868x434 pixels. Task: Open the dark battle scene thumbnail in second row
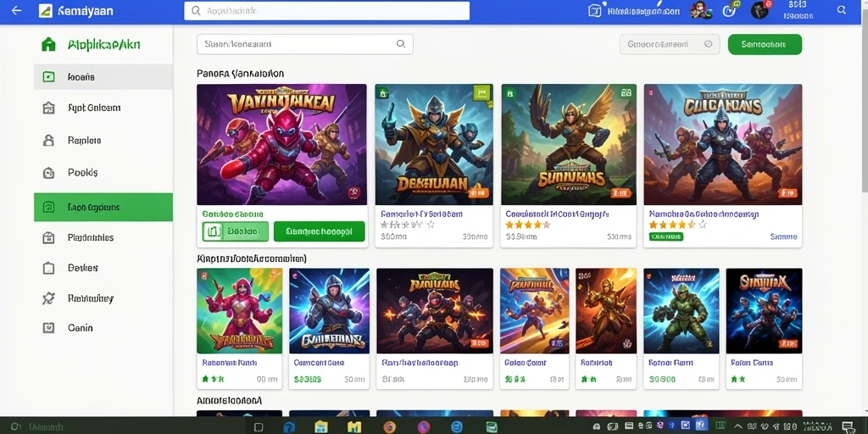coord(435,311)
